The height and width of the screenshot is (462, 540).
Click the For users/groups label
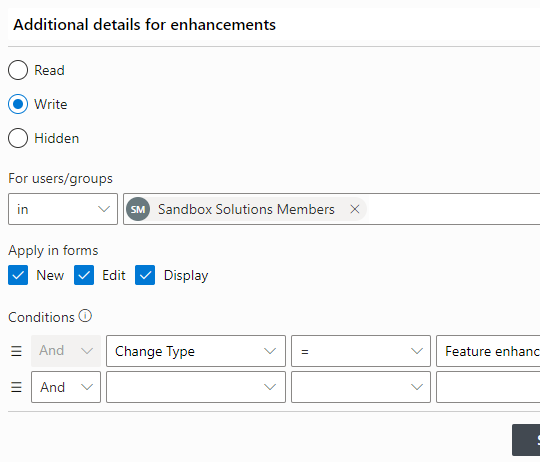tap(60, 178)
